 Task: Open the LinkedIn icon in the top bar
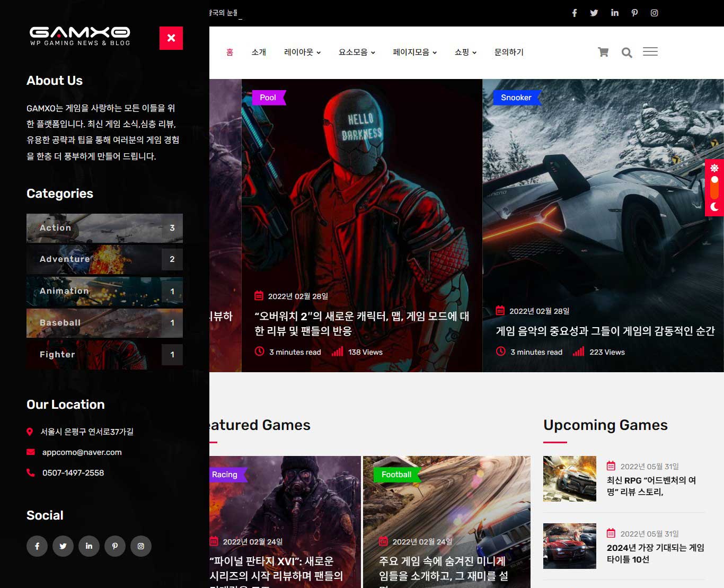(615, 13)
